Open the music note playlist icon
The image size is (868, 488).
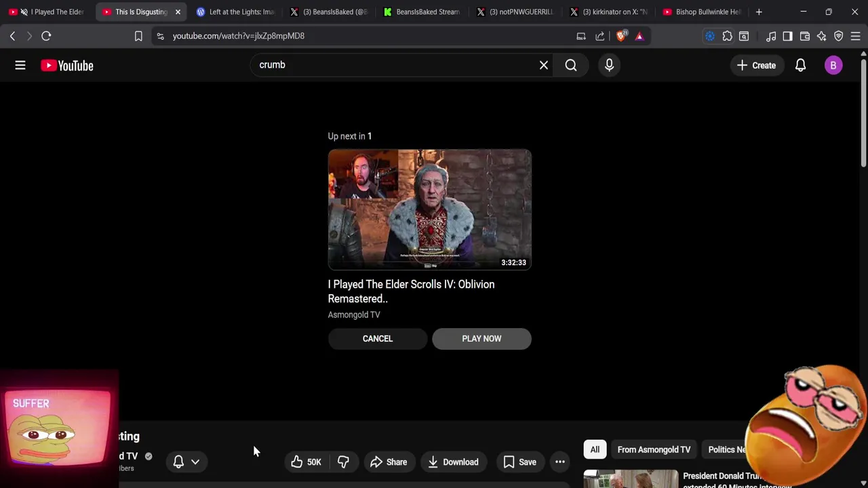(771, 36)
